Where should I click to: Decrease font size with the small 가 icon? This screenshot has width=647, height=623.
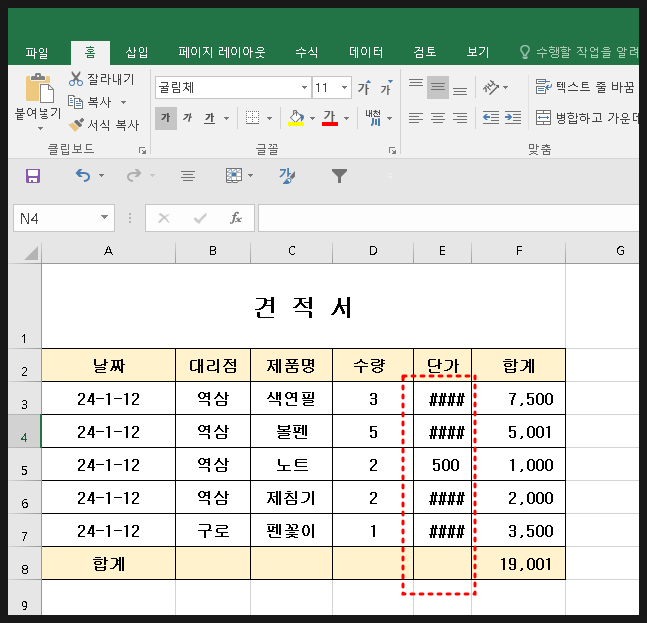[x=386, y=87]
